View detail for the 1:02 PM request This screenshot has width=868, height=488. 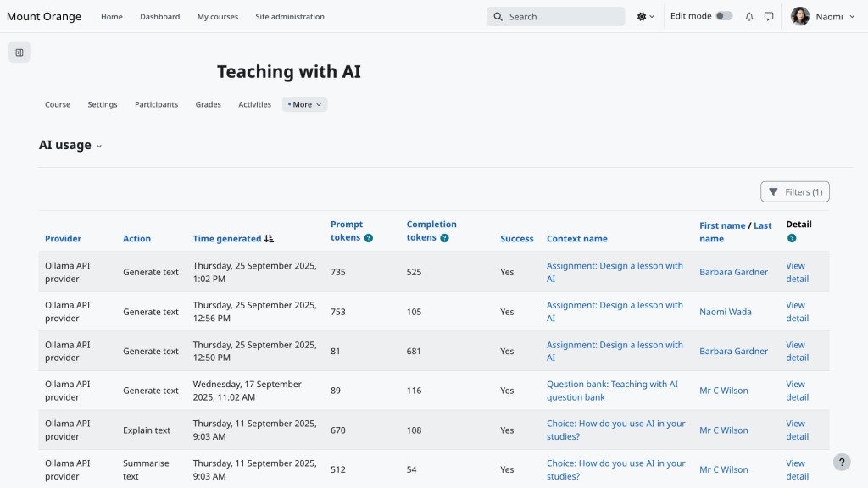(797, 272)
